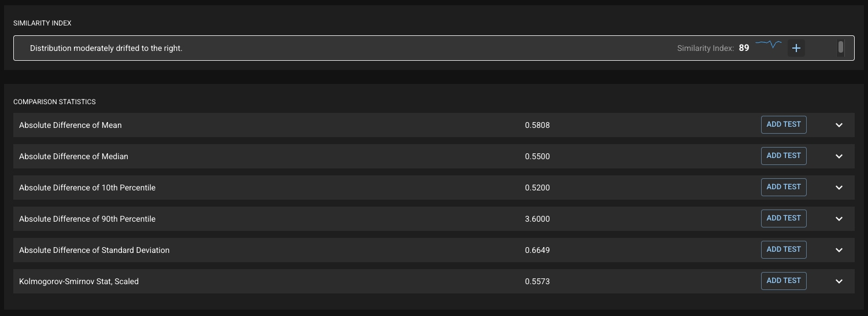Add test for Absolute Difference of Median
The image size is (868, 316).
point(783,156)
